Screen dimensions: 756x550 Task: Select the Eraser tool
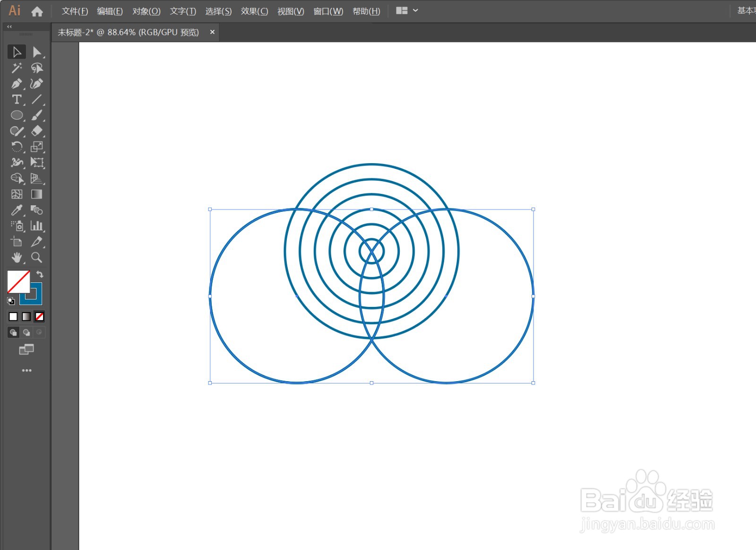click(x=37, y=131)
